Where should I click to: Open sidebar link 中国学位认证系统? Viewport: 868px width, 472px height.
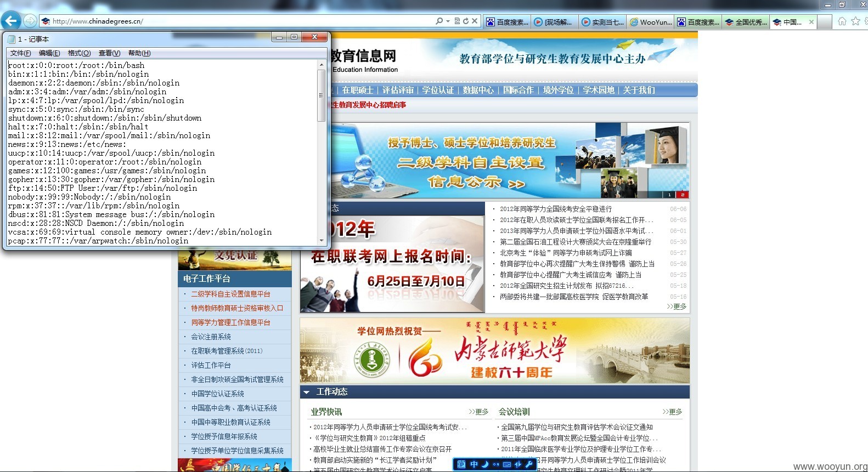tap(217, 394)
